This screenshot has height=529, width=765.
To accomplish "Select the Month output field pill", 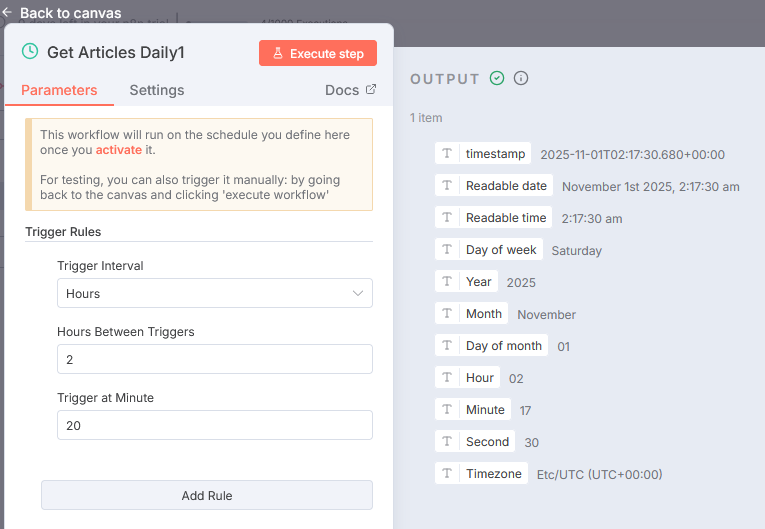I will point(483,314).
